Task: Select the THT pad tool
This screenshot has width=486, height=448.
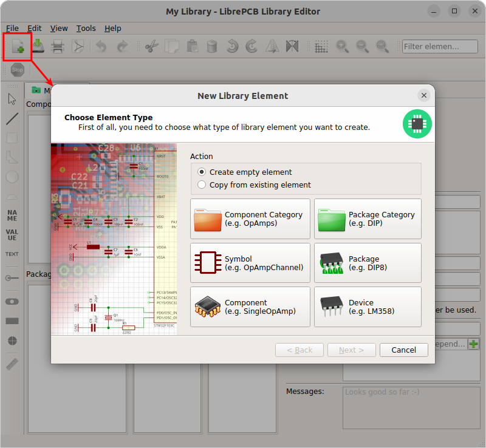Action: tap(12, 302)
